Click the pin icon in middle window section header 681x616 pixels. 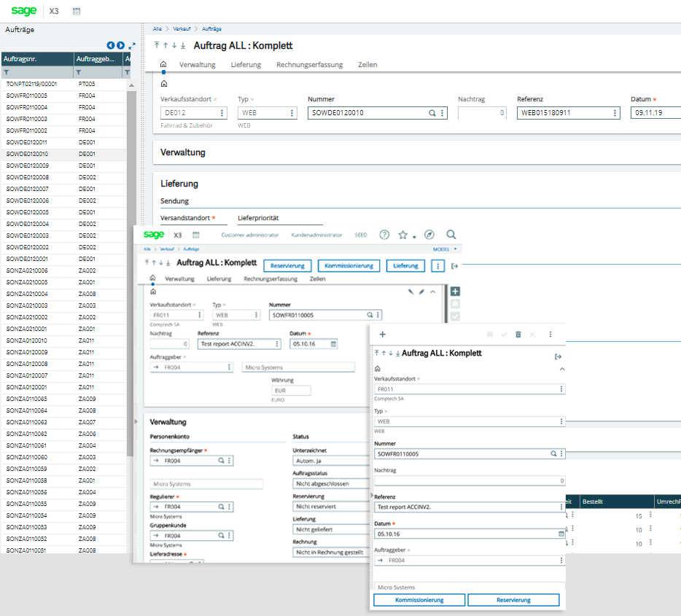(x=410, y=292)
